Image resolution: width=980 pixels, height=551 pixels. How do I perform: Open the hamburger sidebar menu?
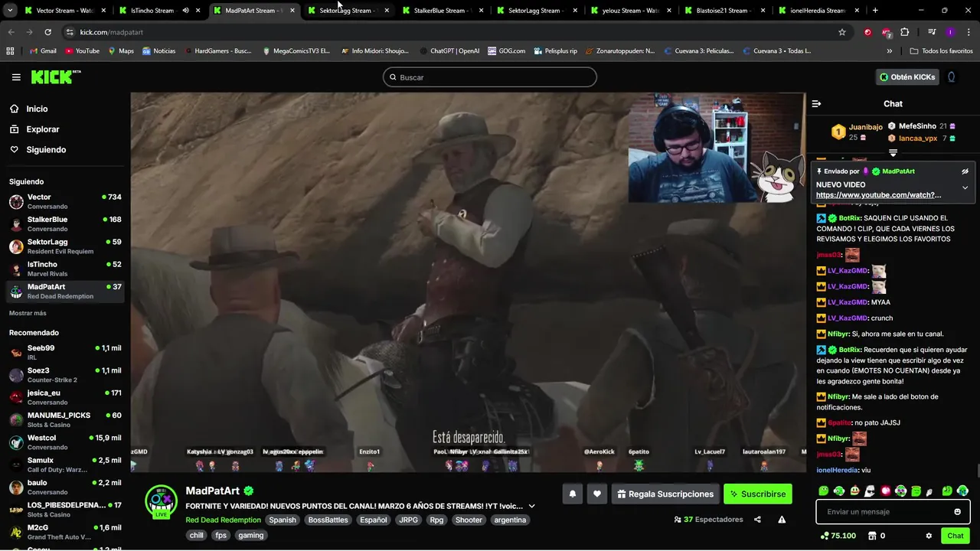coord(16,77)
